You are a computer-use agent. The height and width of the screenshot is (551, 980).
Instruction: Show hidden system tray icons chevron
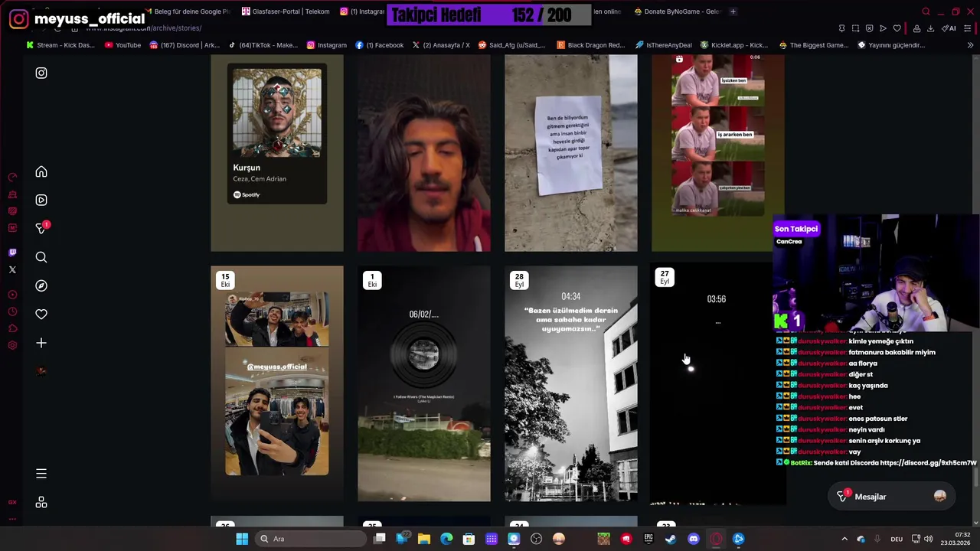point(844,539)
